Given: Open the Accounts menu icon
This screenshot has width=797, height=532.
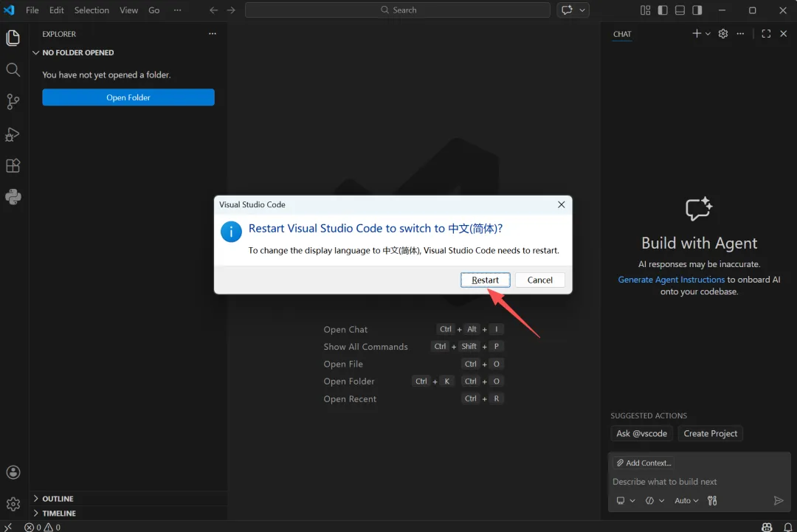Looking at the screenshot, I should point(13,472).
